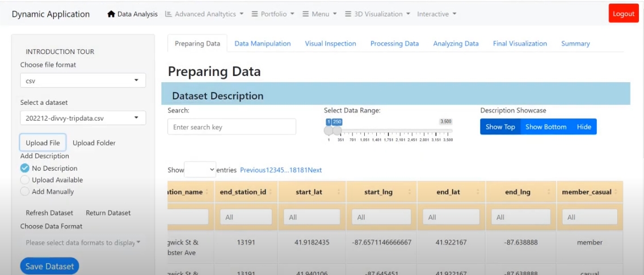Go to the Processing Data tab
The height and width of the screenshot is (275, 644).
tap(394, 44)
